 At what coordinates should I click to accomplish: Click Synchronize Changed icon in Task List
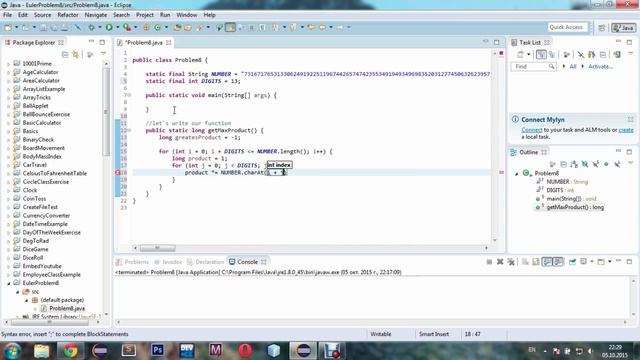[x=592, y=54]
